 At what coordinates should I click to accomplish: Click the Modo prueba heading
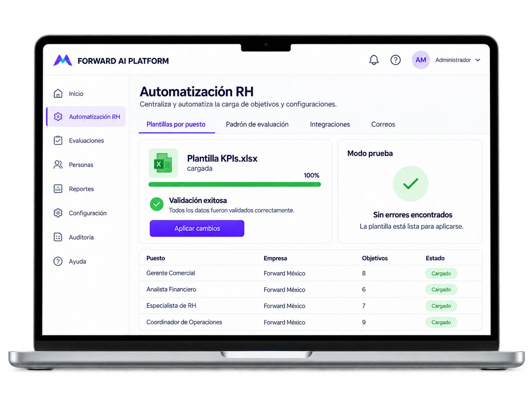pyautogui.click(x=370, y=154)
